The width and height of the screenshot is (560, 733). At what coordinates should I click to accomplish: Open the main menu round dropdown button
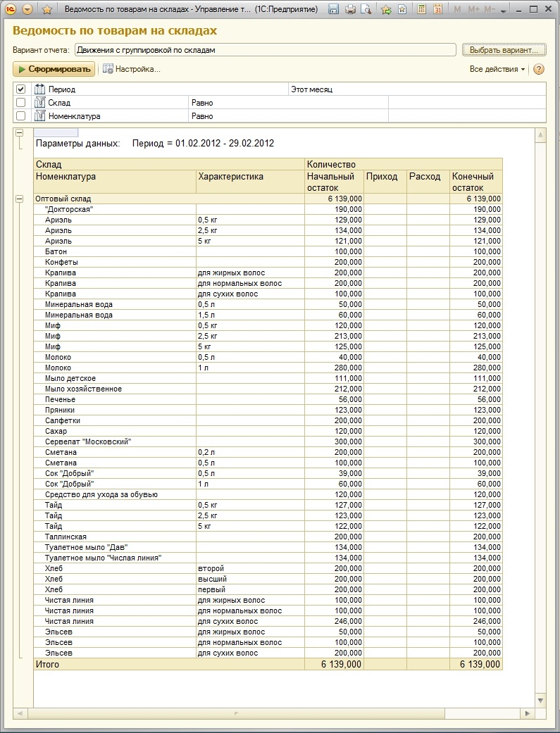tap(27, 9)
